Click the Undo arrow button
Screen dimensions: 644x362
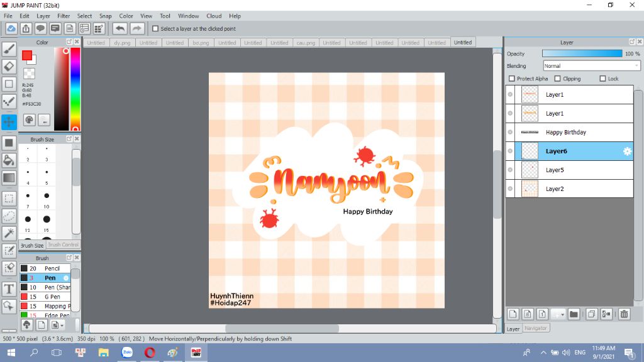(120, 29)
